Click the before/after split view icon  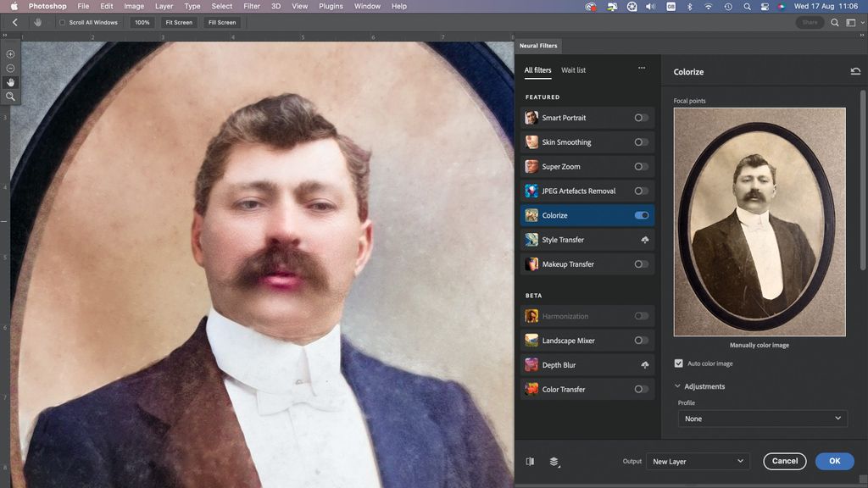point(530,461)
